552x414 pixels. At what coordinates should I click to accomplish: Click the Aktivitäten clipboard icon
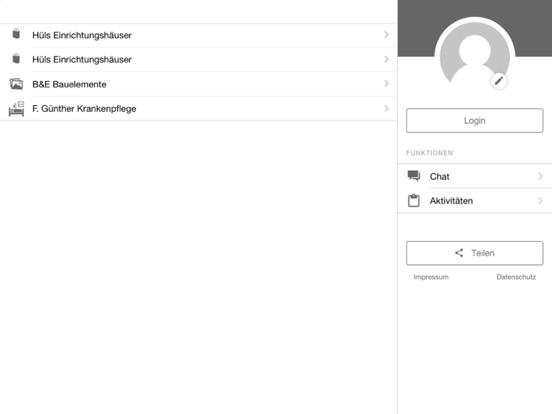pos(414,200)
